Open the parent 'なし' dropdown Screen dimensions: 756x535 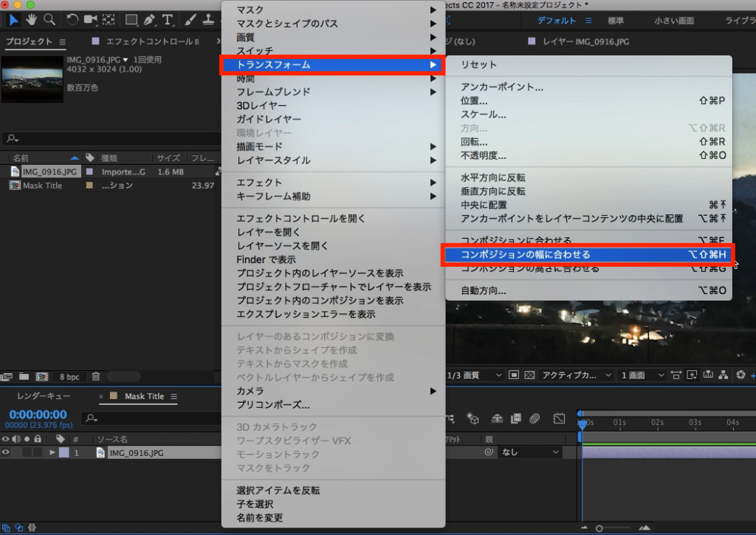(x=530, y=452)
